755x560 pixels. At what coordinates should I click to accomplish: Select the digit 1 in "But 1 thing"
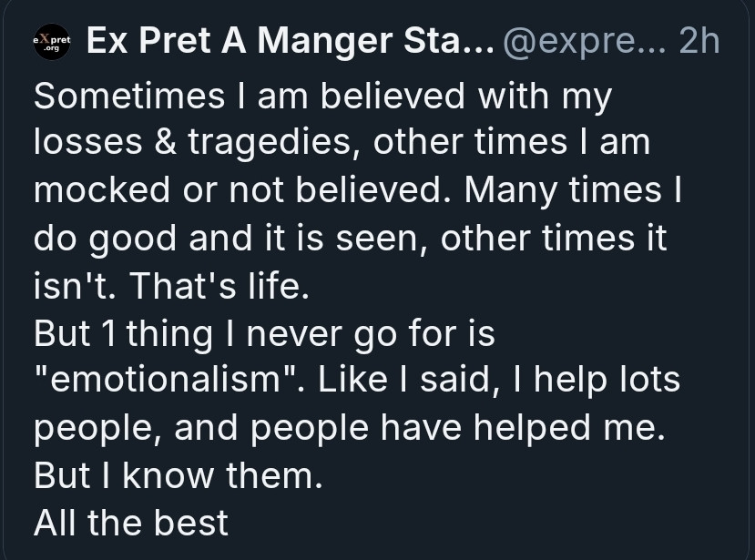pyautogui.click(x=109, y=333)
